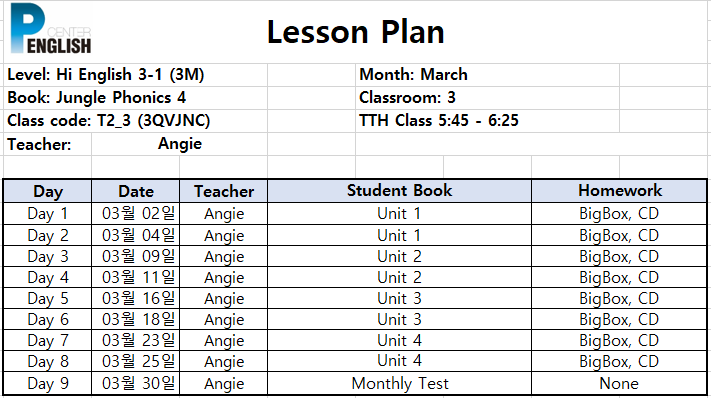This screenshot has width=711, height=398.
Task: Select the 03월 09일 date cell
Action: [x=136, y=257]
